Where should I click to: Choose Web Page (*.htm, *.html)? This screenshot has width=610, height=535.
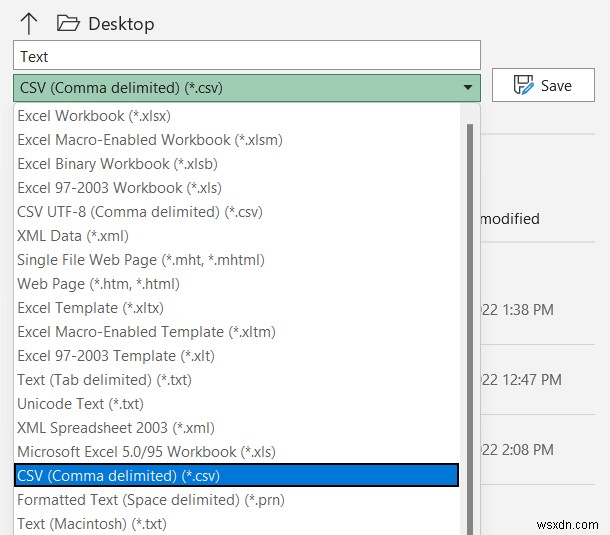coord(237,284)
